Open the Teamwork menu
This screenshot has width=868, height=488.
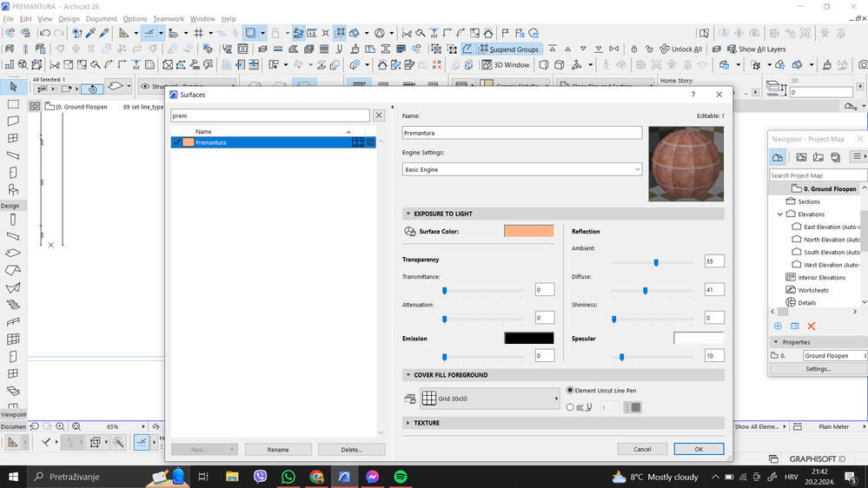tap(169, 18)
